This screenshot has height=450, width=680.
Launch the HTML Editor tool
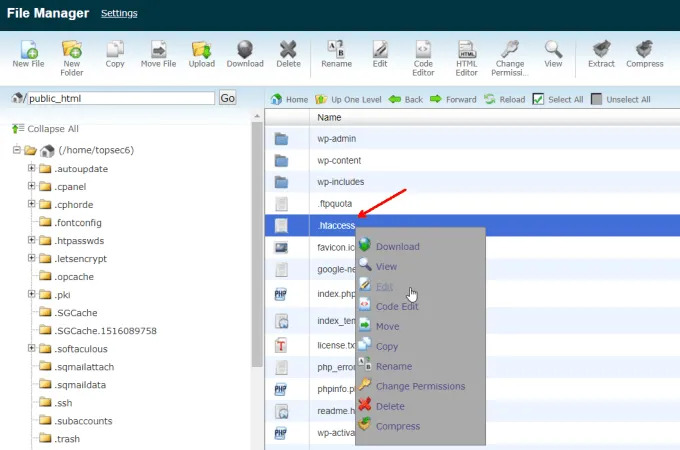(x=466, y=49)
